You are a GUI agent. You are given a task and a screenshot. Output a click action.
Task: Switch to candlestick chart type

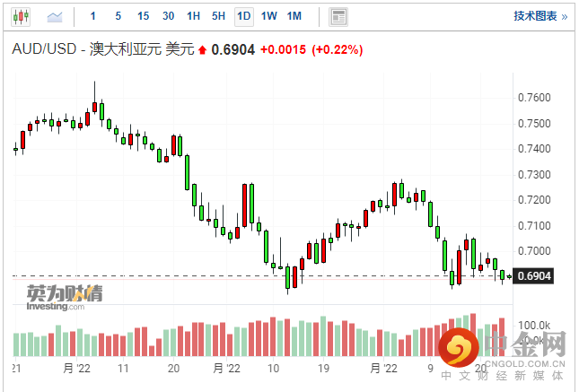pyautogui.click(x=21, y=16)
